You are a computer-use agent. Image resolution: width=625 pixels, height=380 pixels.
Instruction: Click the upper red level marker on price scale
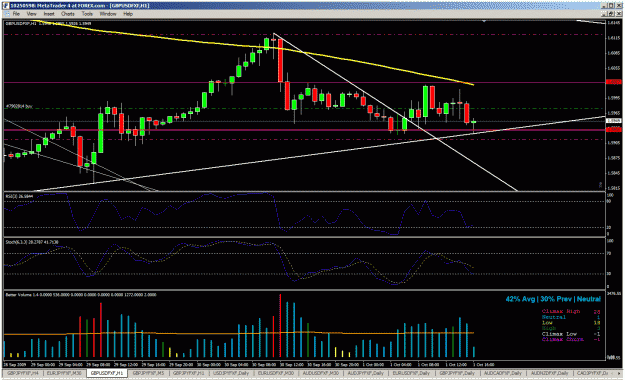(x=613, y=82)
